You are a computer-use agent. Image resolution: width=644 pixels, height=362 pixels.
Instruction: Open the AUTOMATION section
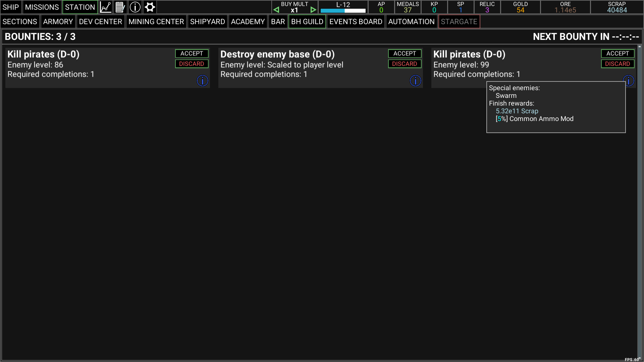click(x=411, y=21)
